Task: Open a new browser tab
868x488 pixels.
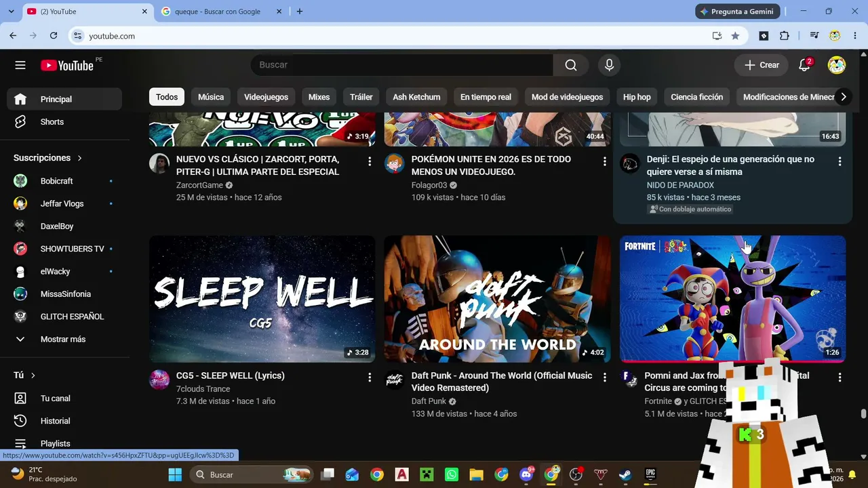Action: (x=300, y=12)
